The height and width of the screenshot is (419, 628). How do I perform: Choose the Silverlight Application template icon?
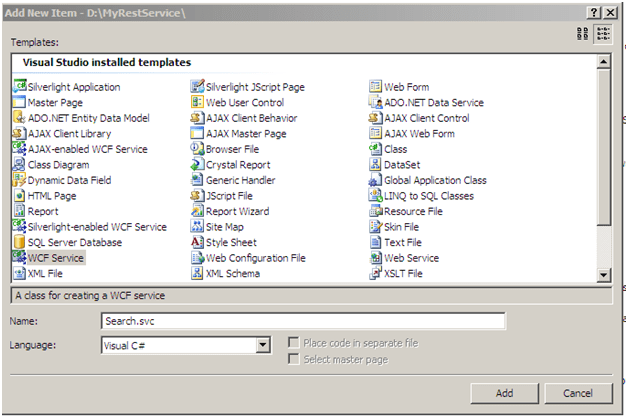19,87
